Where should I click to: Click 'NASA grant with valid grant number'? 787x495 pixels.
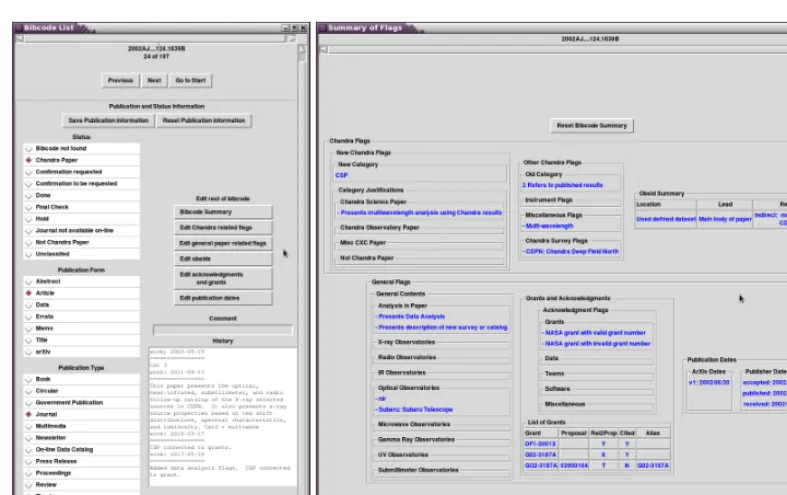pos(595,333)
